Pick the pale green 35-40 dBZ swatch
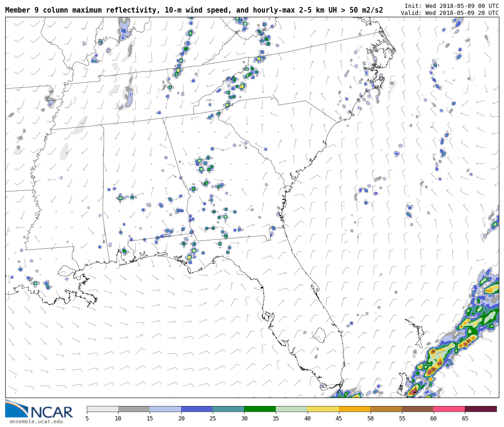This screenshot has height=427, width=504. click(291, 409)
